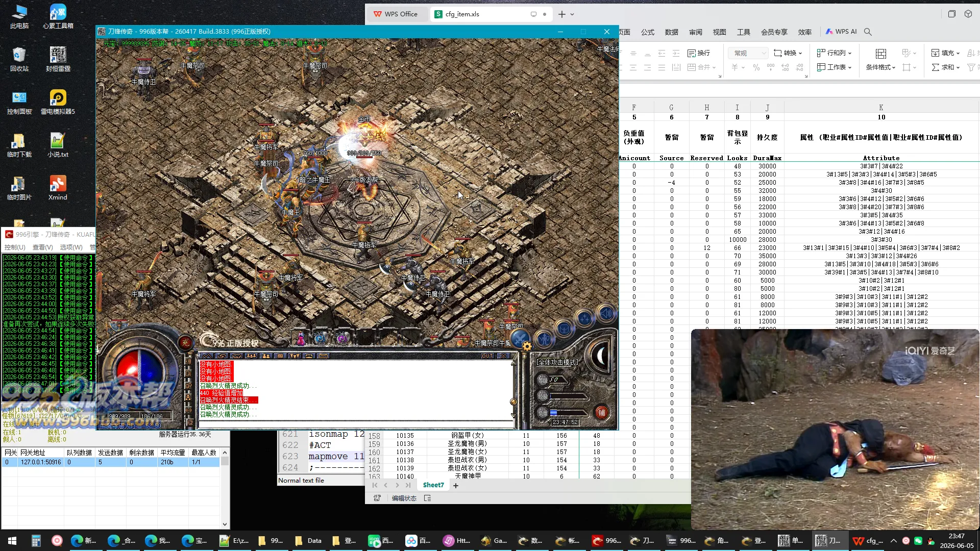Click the percent style icon
This screenshot has width=980, height=551.
tap(756, 67)
